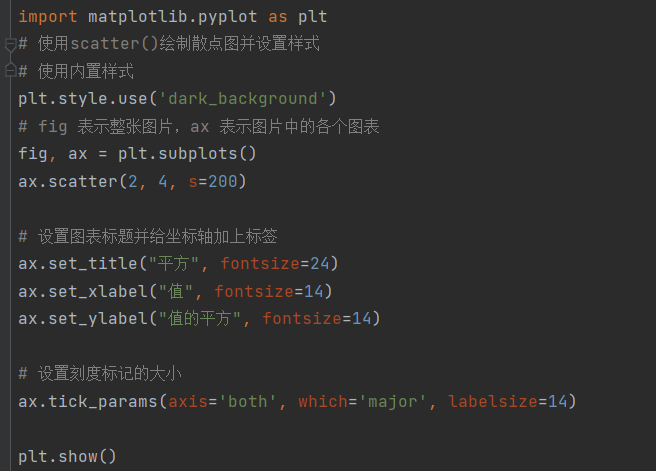Image resolution: width=656 pixels, height=471 pixels.
Task: Click the ax.tick_params method name
Action: click(x=87, y=402)
